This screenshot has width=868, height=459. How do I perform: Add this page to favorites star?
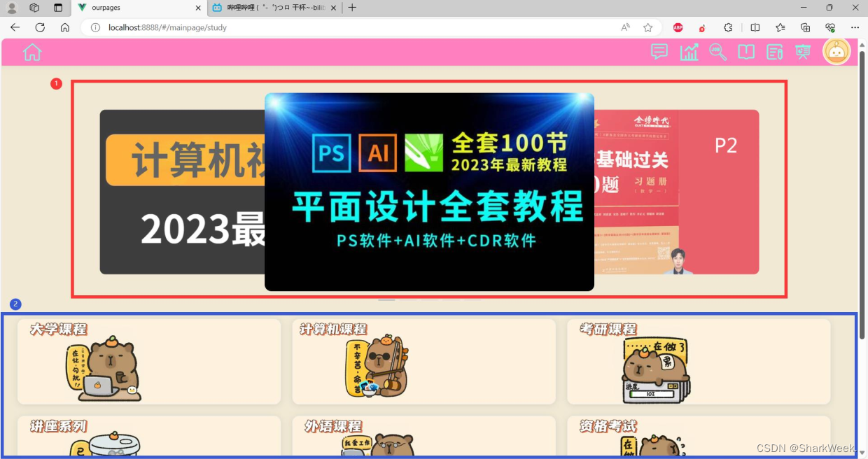tap(648, 27)
